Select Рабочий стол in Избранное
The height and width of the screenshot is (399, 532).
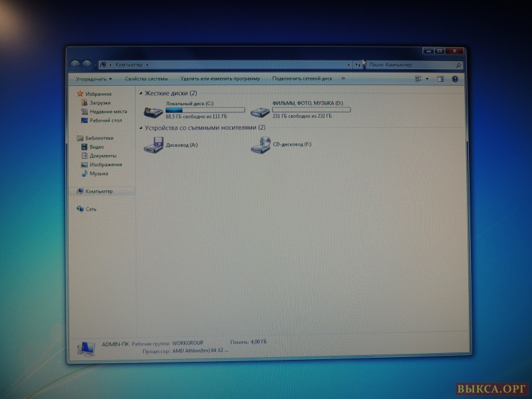(x=105, y=120)
